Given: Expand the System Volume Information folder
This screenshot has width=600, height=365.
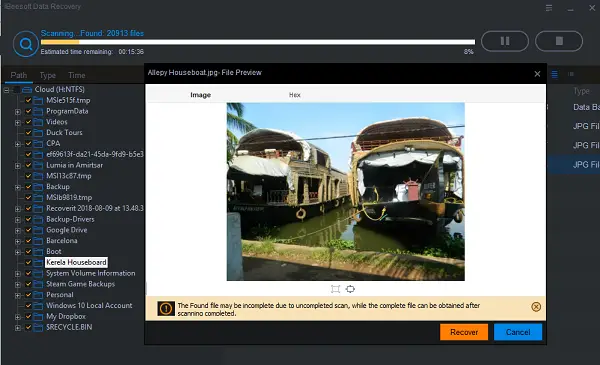Looking at the screenshot, I should [x=18, y=274].
